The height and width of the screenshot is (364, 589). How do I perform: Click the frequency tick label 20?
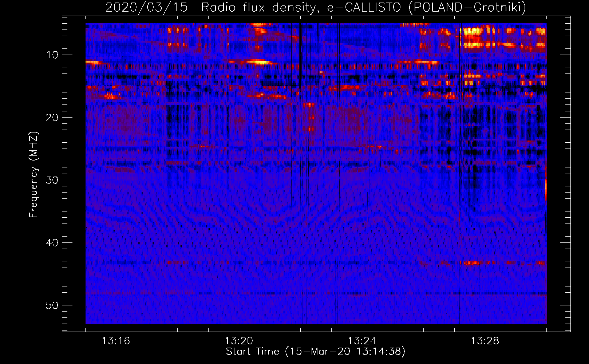click(52, 118)
